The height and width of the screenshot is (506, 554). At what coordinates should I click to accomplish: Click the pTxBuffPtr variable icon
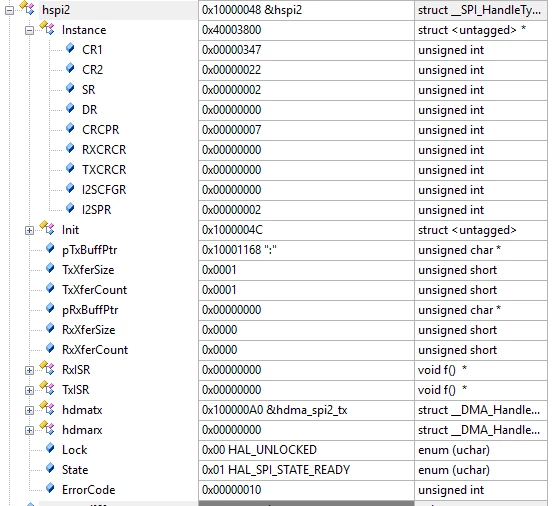[x=50, y=248]
